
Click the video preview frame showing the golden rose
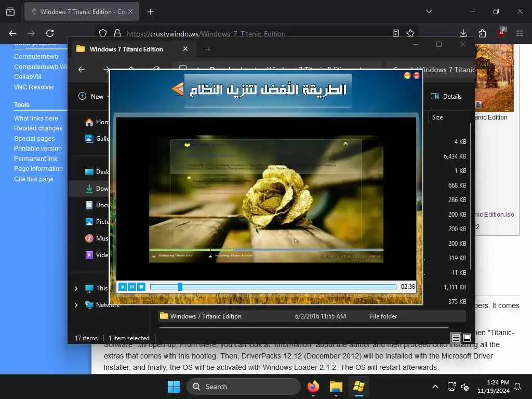pos(266,199)
